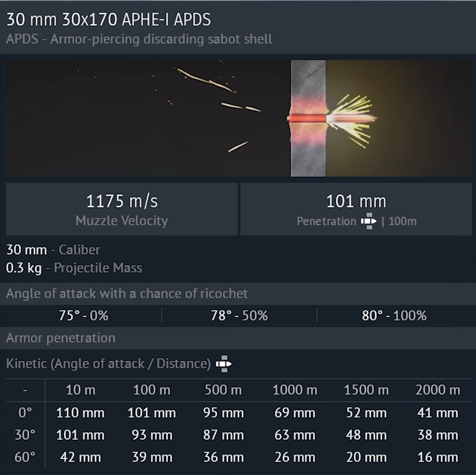Select the 0° angle row label
The height and width of the screenshot is (475, 476).
pos(25,413)
